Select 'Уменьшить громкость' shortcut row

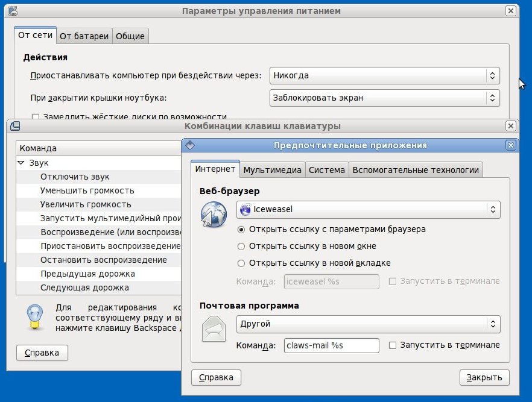pos(99,191)
